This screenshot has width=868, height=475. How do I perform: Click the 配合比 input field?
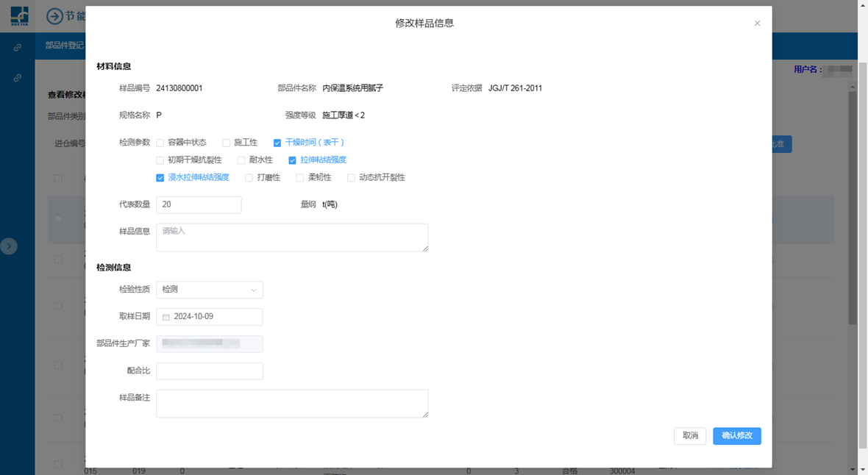coord(210,371)
